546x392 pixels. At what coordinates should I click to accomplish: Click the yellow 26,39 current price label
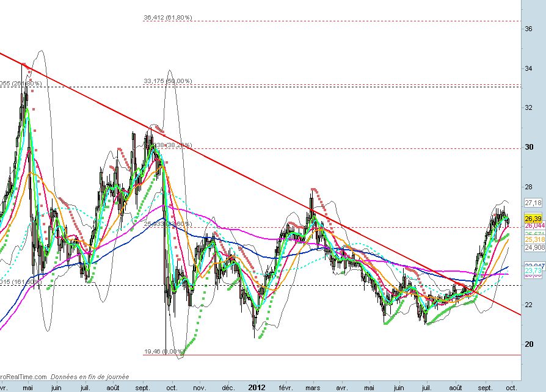coord(533,219)
